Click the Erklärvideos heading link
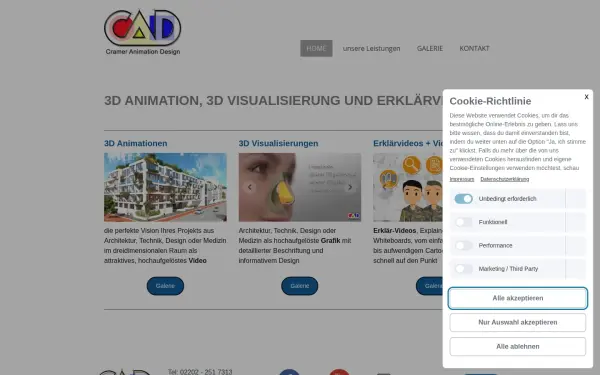This screenshot has width=600, height=375. (x=408, y=143)
